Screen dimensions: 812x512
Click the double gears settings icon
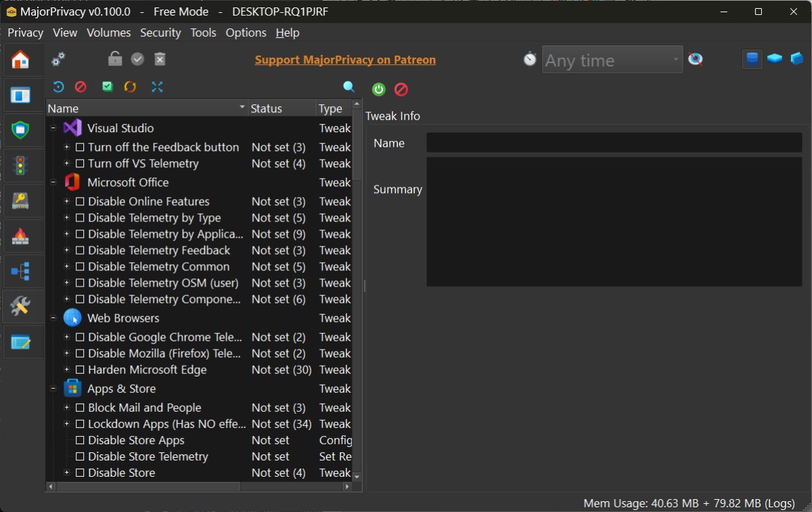tap(59, 60)
